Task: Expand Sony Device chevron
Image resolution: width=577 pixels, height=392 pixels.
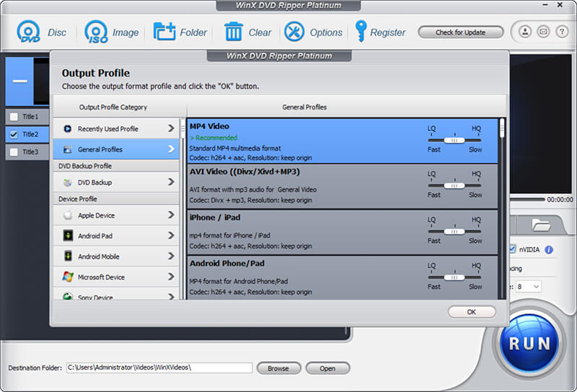Action: point(171,296)
